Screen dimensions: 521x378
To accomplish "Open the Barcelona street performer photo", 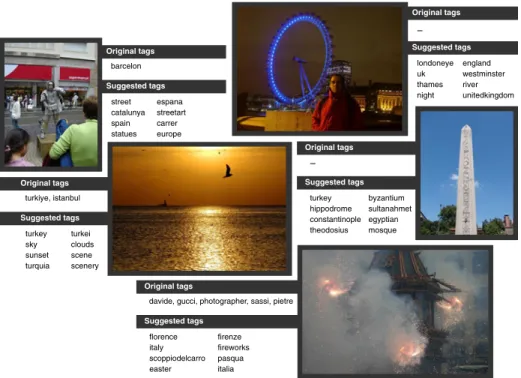I will pyautogui.click(x=51, y=105).
